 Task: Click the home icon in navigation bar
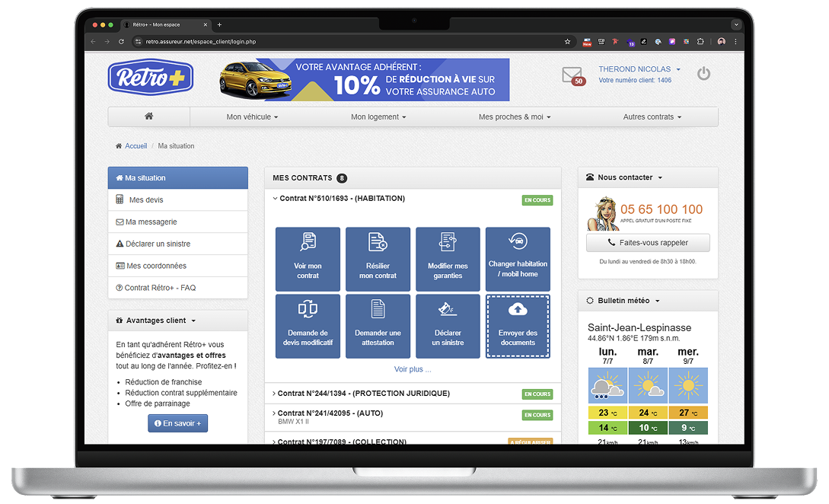pos(149,116)
